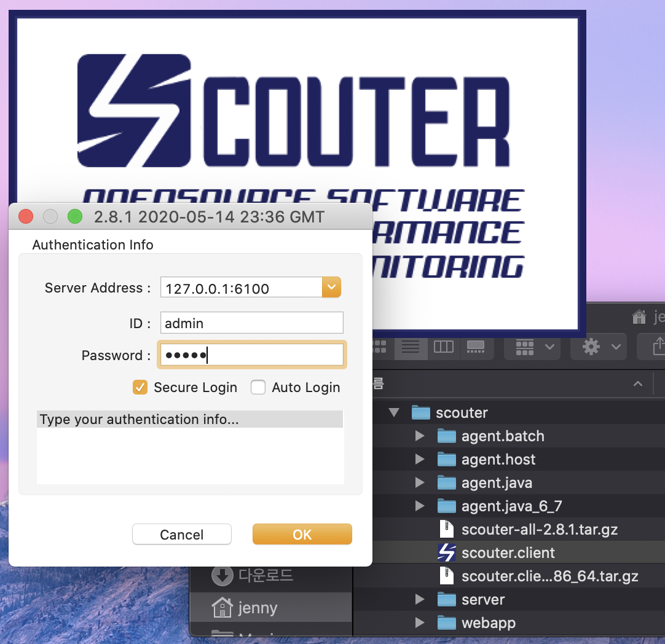Open the Server Address dropdown arrow
This screenshot has width=665, height=644.
click(331, 287)
